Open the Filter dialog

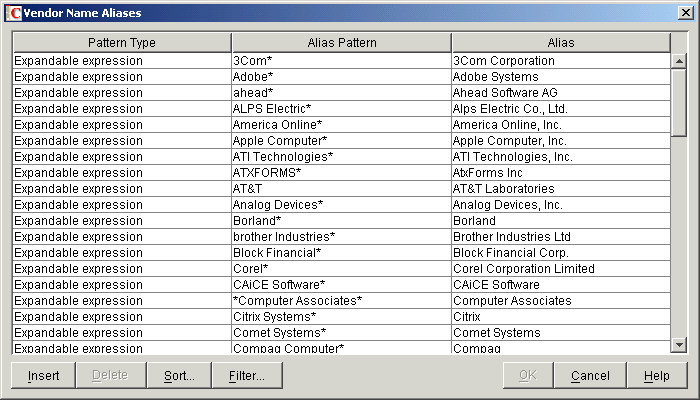[246, 376]
